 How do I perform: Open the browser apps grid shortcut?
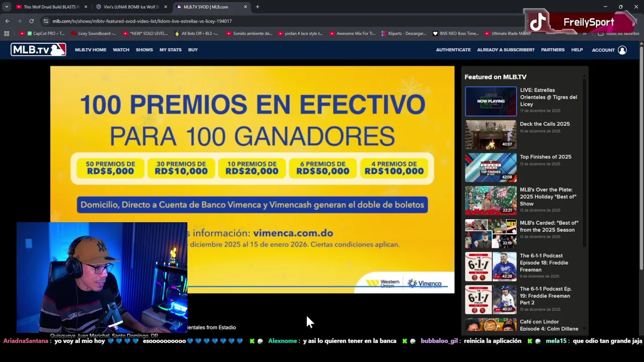click(x=7, y=34)
